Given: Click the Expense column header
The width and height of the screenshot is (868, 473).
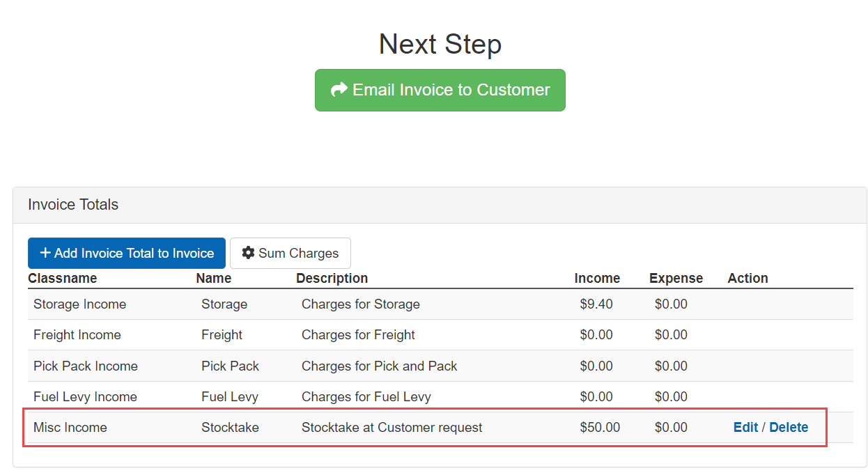Looking at the screenshot, I should 676,278.
